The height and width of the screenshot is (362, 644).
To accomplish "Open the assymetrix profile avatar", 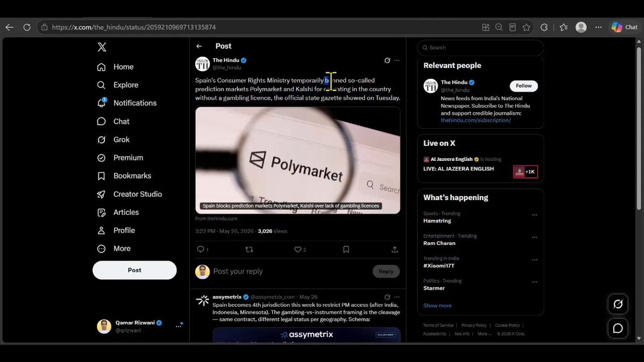I will [x=202, y=300].
